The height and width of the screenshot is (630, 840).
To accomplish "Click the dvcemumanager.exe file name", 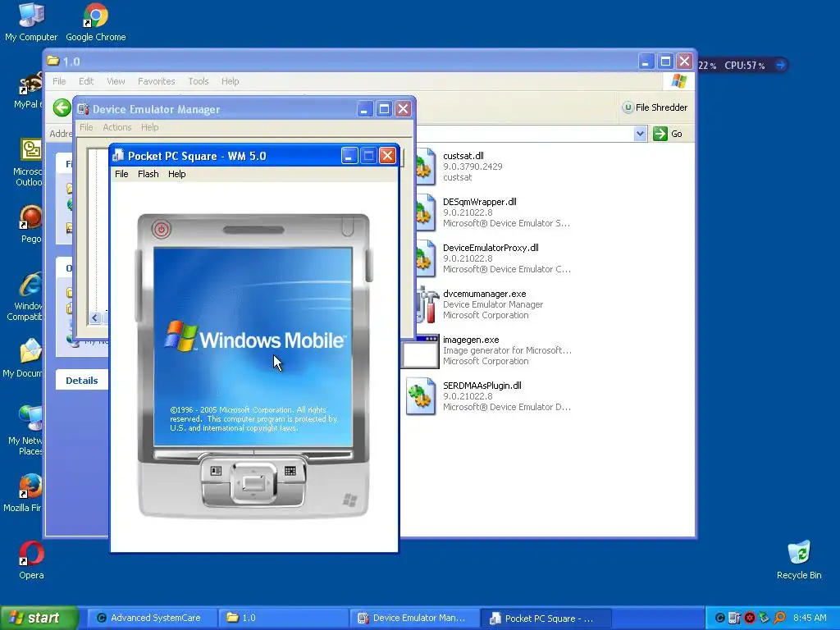I will (x=485, y=294).
